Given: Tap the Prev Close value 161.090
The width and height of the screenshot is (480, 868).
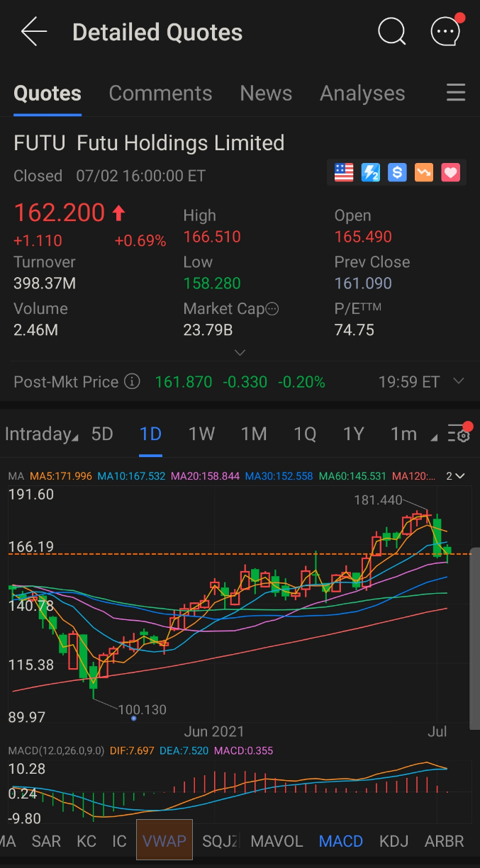Looking at the screenshot, I should point(363,283).
